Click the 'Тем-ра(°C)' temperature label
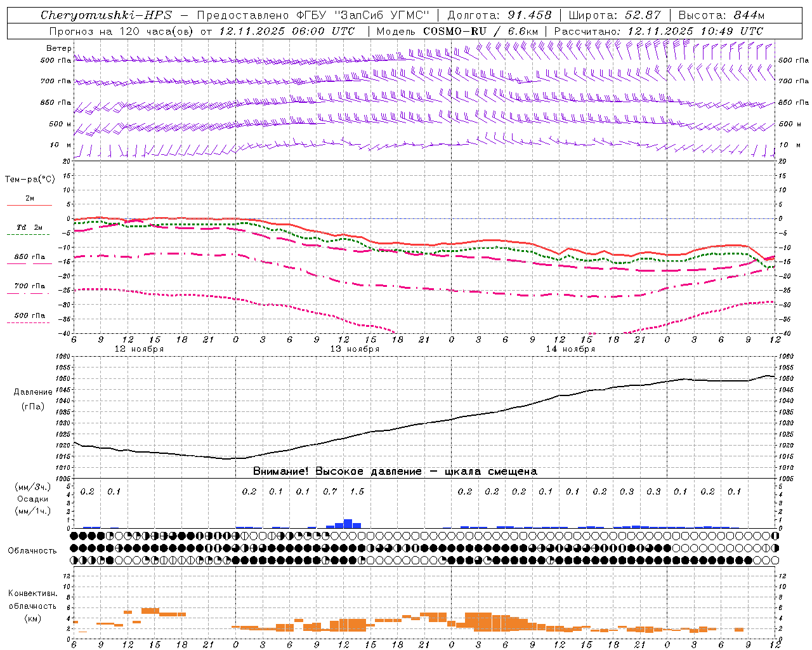This screenshot has width=812, height=650. click(30, 180)
